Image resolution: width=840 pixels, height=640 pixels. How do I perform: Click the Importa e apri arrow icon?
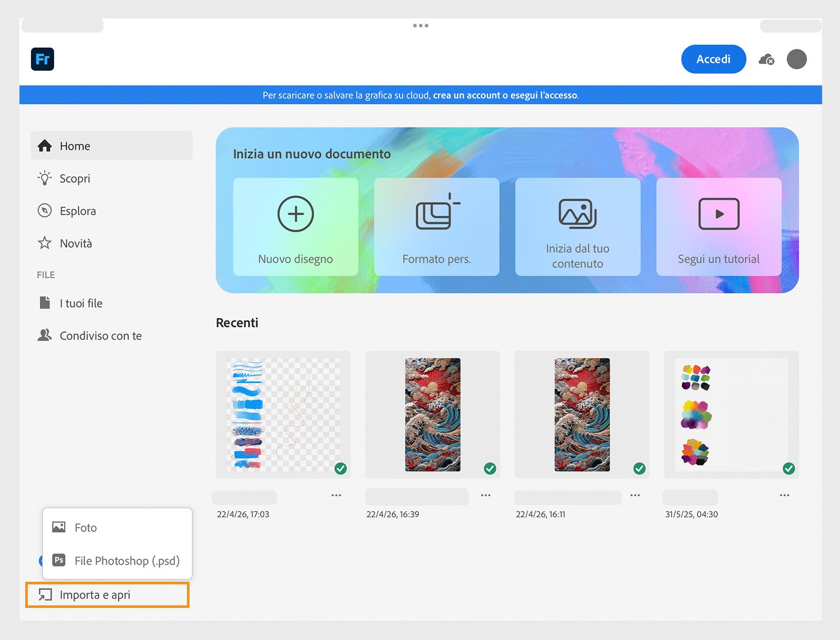[45, 595]
